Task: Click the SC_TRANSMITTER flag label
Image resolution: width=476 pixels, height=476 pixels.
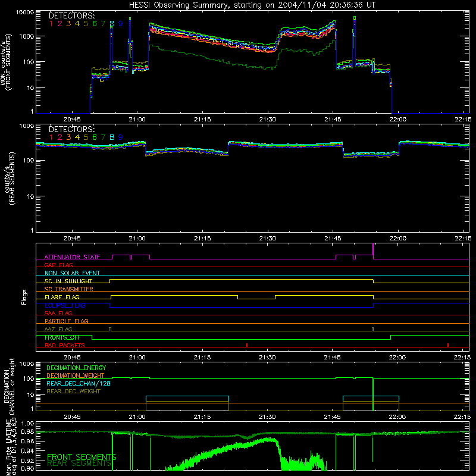Action: coord(69,289)
